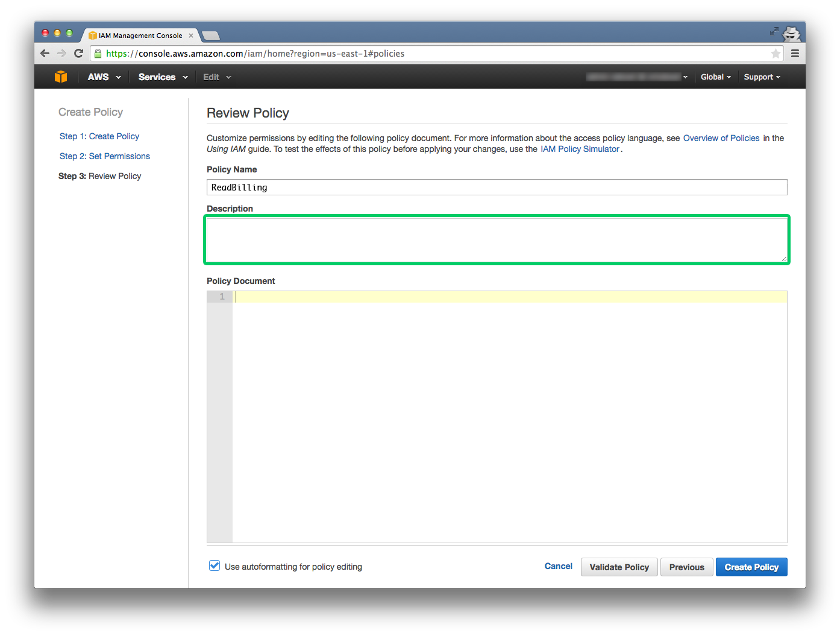Open the browser hamburger menu icon
Image resolution: width=840 pixels, height=636 pixels.
[x=795, y=53]
